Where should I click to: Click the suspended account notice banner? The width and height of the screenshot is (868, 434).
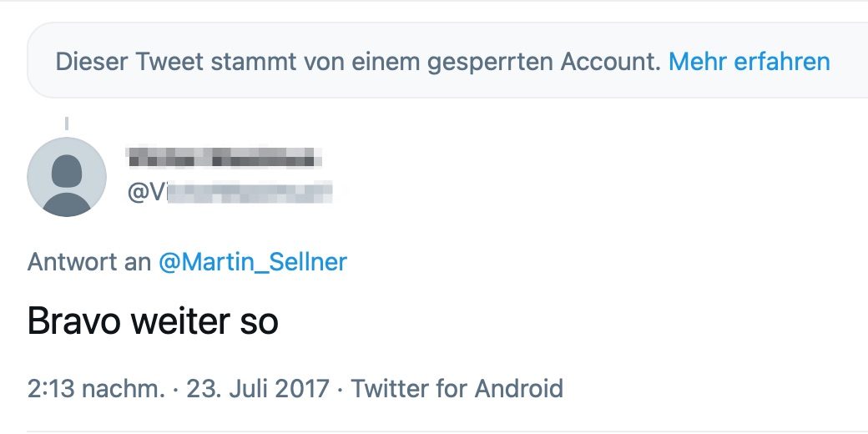pos(447,60)
